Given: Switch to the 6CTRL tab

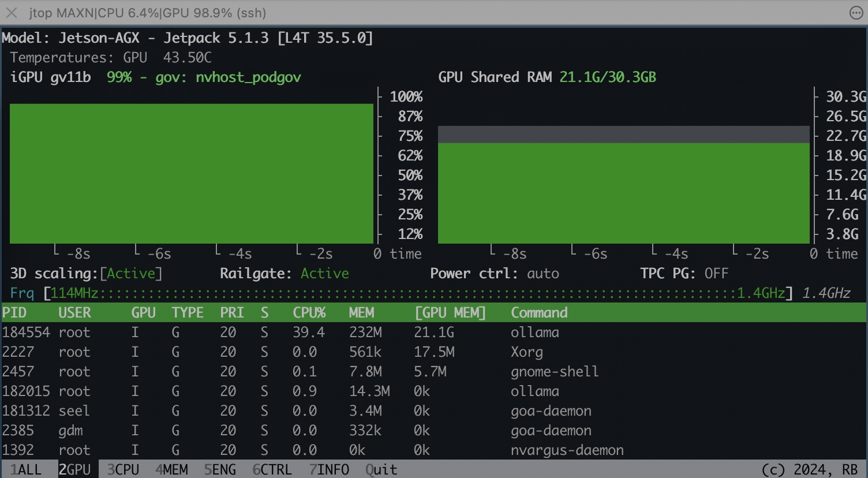Looking at the screenshot, I should (272, 469).
